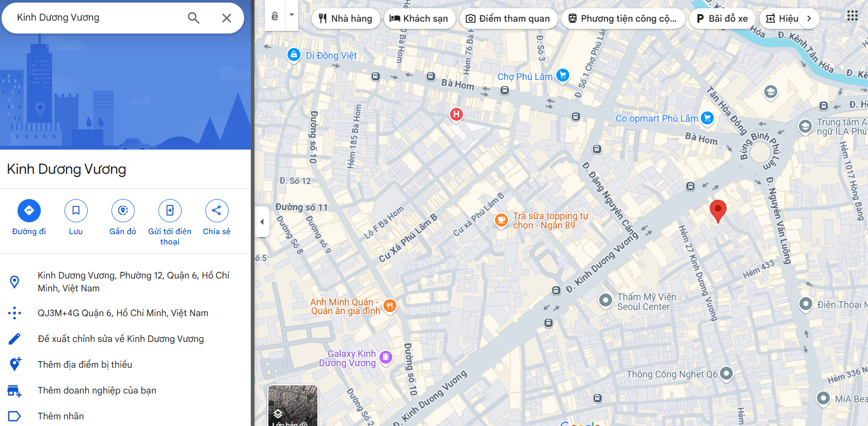Click the search magnifier icon
The width and height of the screenshot is (868, 426).
pos(194,18)
